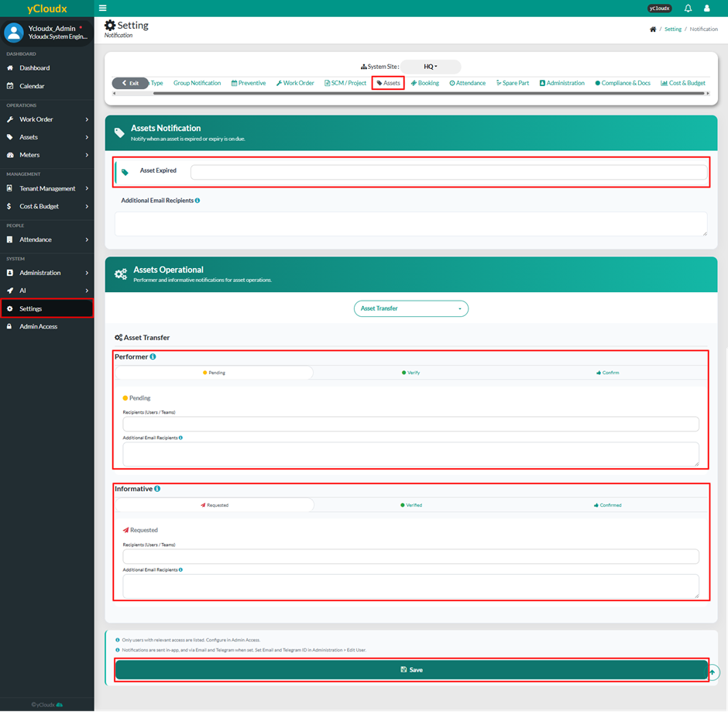Click the Meters gauge icon in sidebar
728x712 pixels.
click(x=10, y=155)
